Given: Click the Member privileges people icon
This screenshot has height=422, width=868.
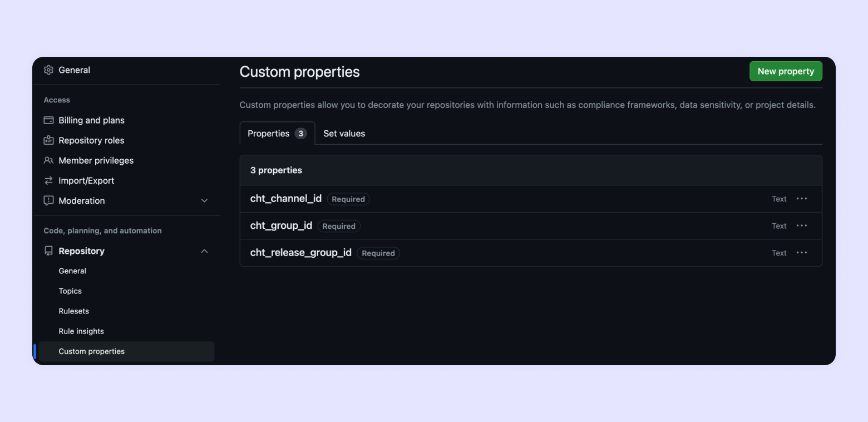Looking at the screenshot, I should pyautogui.click(x=48, y=160).
